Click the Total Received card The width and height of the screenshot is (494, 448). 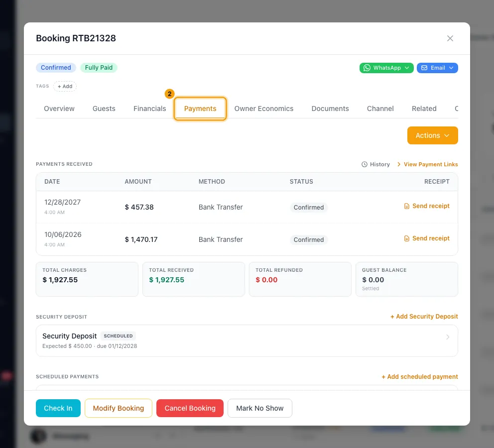(194, 279)
